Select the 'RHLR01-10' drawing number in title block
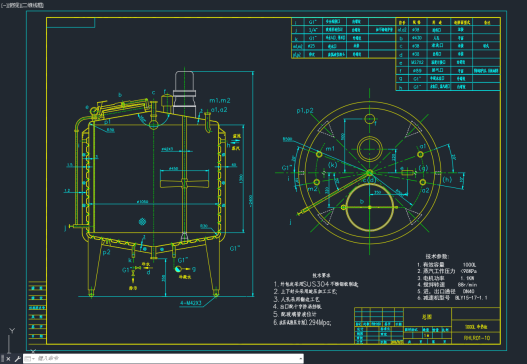Screen dimensions: 527x364 tap(477, 338)
